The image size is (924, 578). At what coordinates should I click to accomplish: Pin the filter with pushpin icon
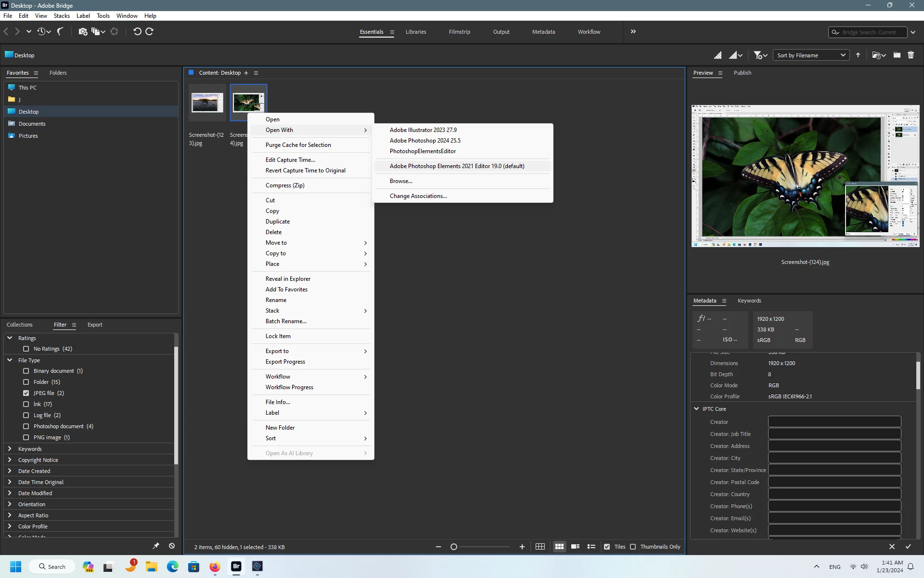pos(156,546)
